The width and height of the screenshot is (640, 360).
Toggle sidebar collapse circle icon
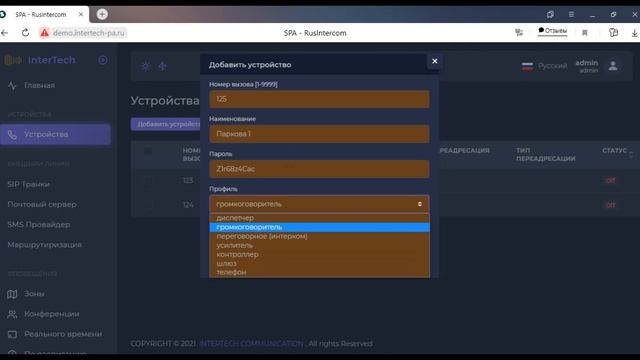103,60
